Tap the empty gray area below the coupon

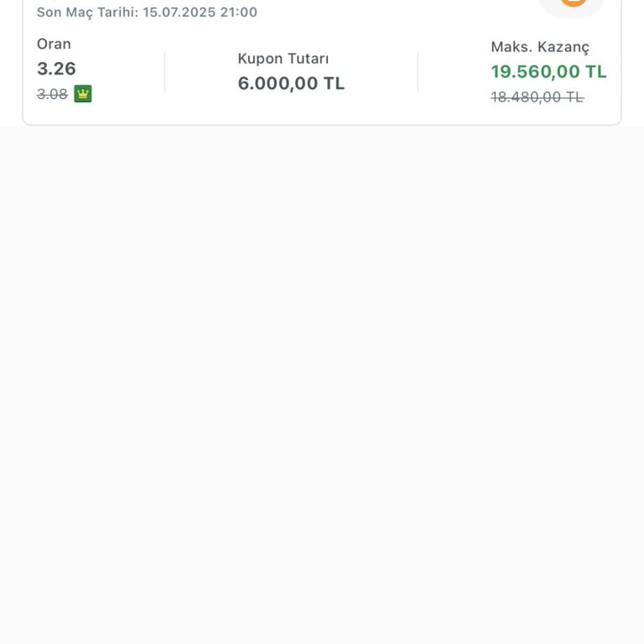click(x=322, y=377)
